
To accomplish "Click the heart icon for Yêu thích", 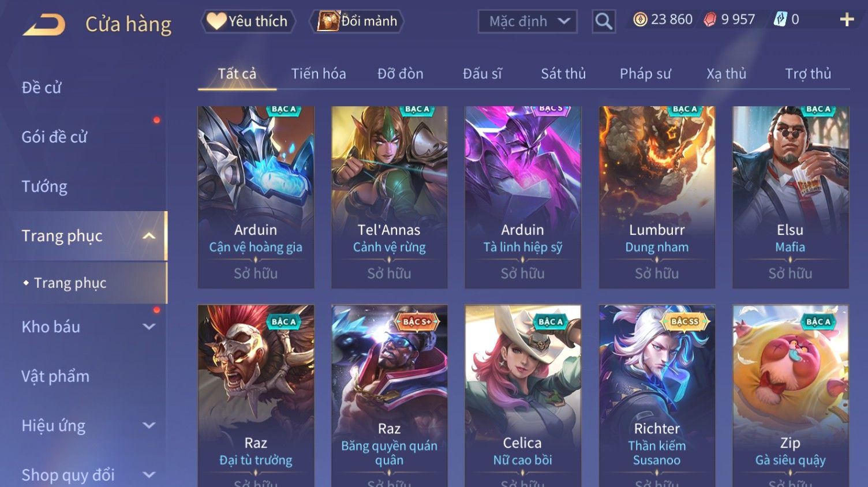I will [x=216, y=21].
